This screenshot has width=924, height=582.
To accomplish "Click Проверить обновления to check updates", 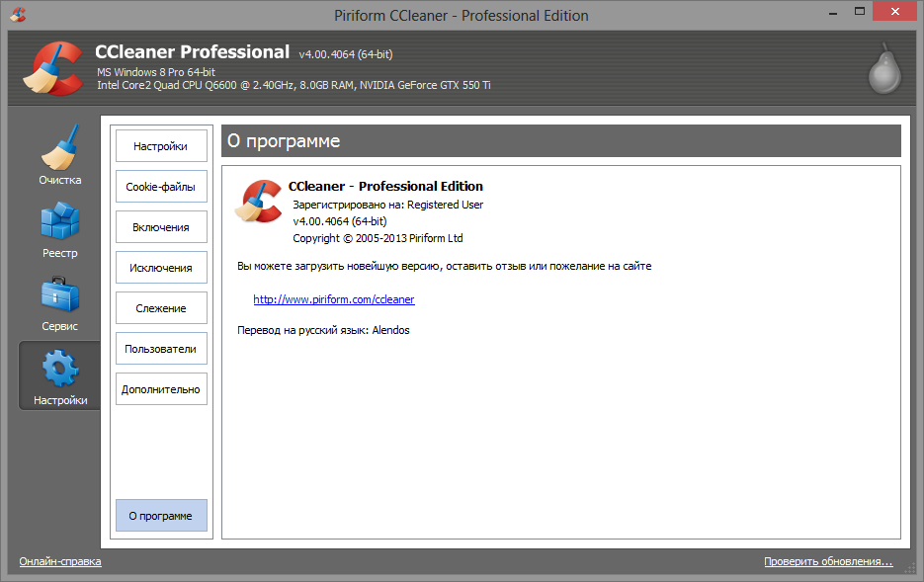I will 828,561.
